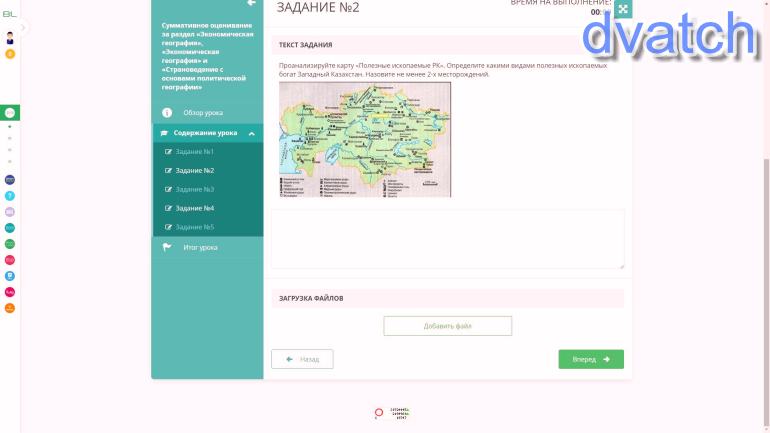Proceed with the green Вперед button

(x=591, y=359)
